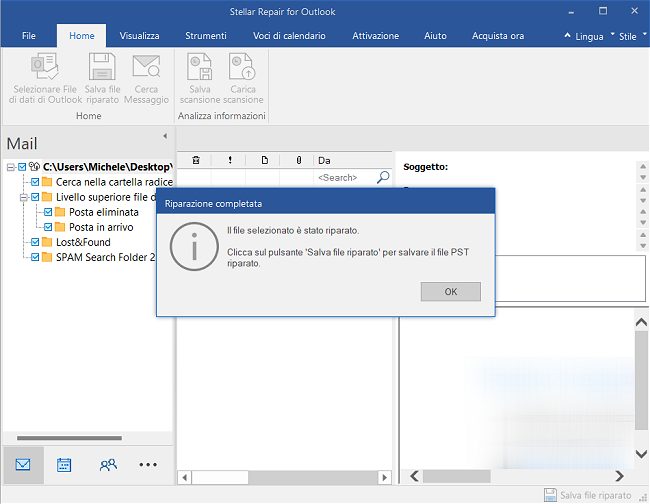Switch to the Visualizza tab

point(139,36)
